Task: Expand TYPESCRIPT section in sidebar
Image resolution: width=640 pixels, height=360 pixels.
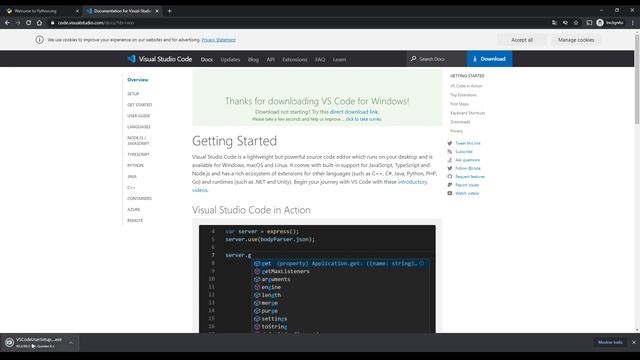Action: [138, 154]
